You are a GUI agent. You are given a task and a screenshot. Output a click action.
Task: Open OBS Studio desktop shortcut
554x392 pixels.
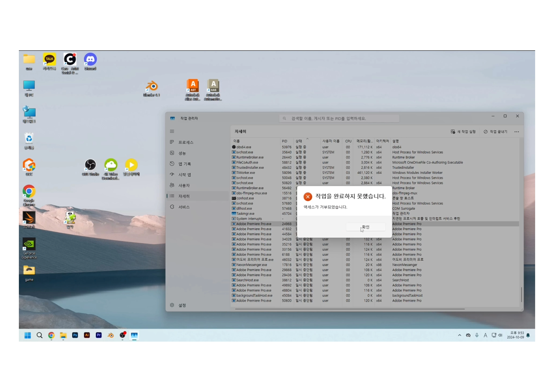[x=90, y=165]
